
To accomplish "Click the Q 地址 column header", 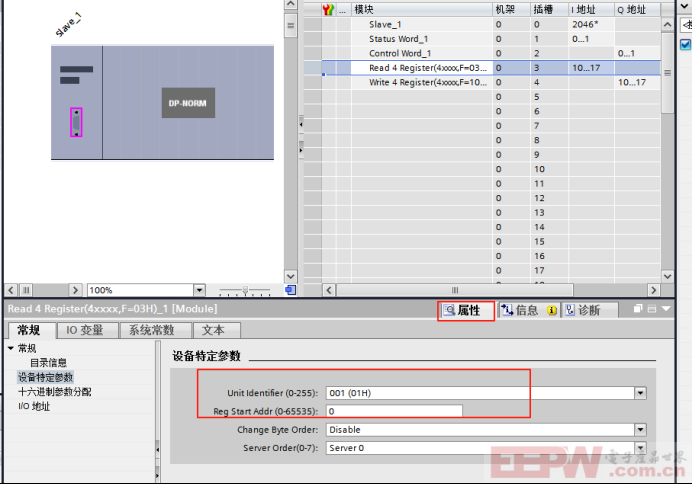I will point(637,9).
